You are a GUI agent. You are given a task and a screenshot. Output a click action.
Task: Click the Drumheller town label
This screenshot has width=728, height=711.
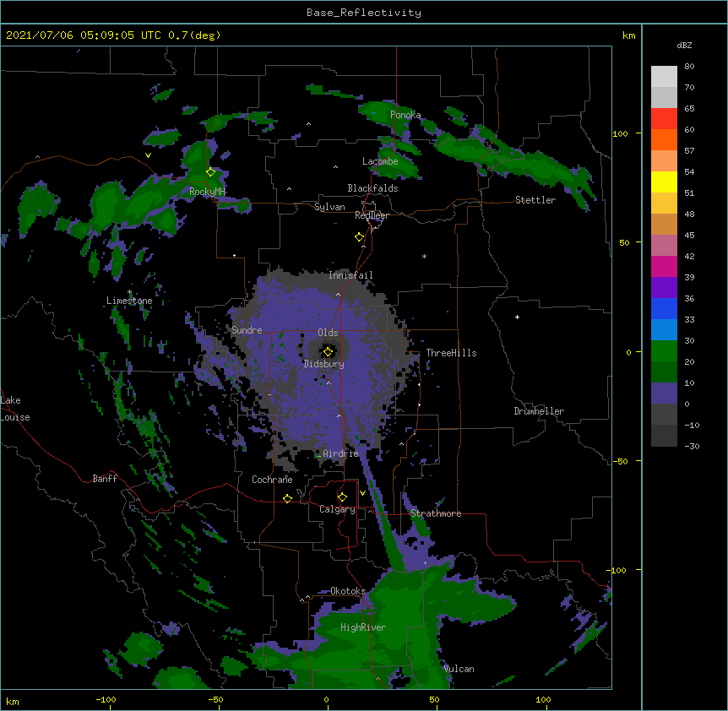[539, 411]
